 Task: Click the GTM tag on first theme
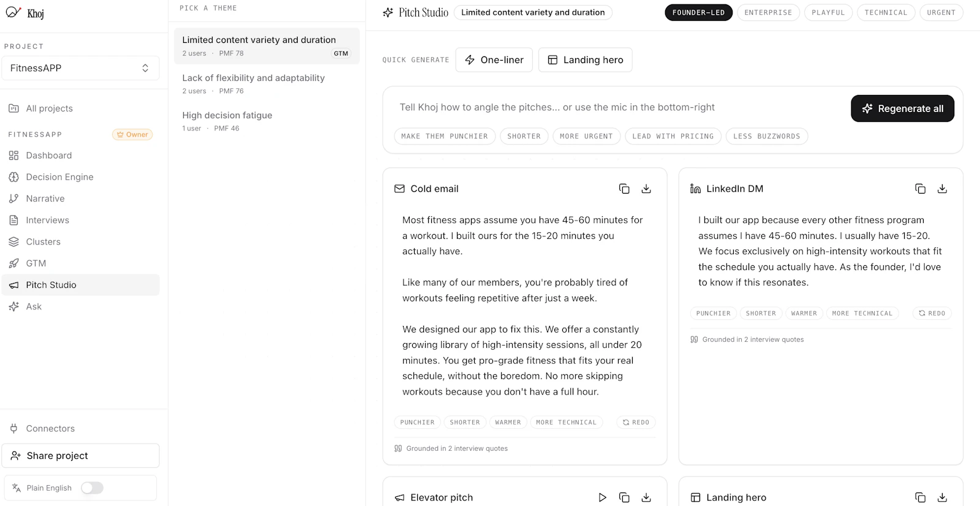point(341,53)
